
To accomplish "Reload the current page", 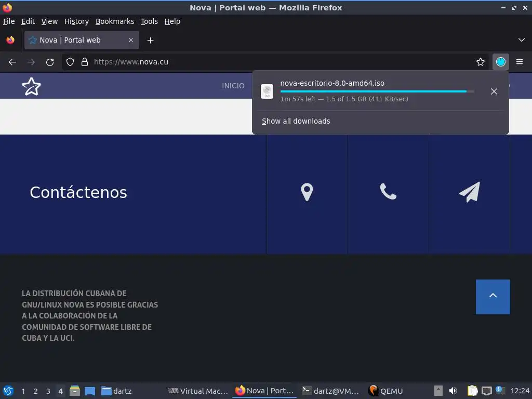I will click(50, 62).
